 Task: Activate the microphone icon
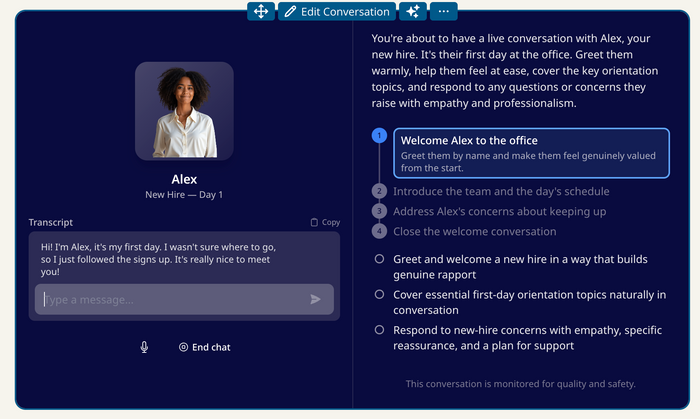(144, 347)
